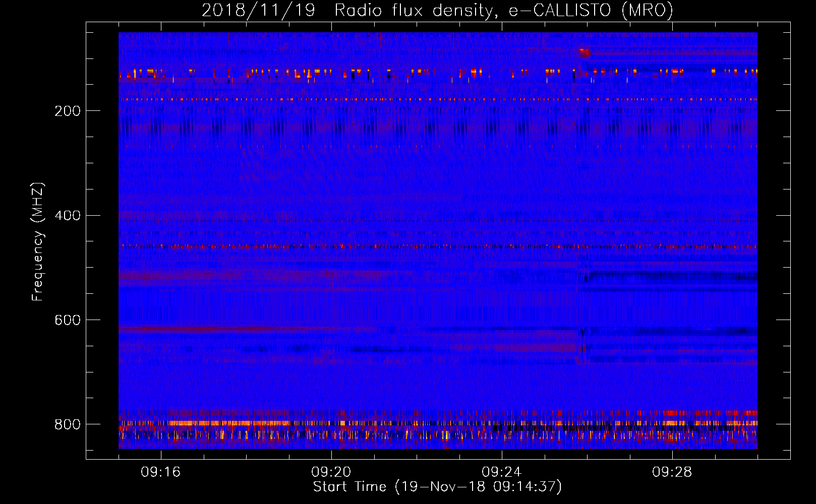Click the 09:20 time tick label
This screenshot has width=816, height=504.
pyautogui.click(x=331, y=472)
